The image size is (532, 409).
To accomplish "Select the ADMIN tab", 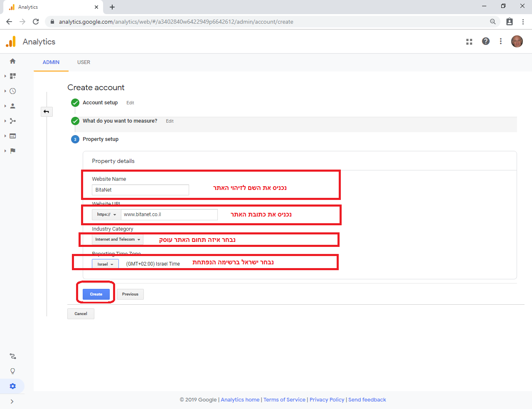I will tap(51, 62).
